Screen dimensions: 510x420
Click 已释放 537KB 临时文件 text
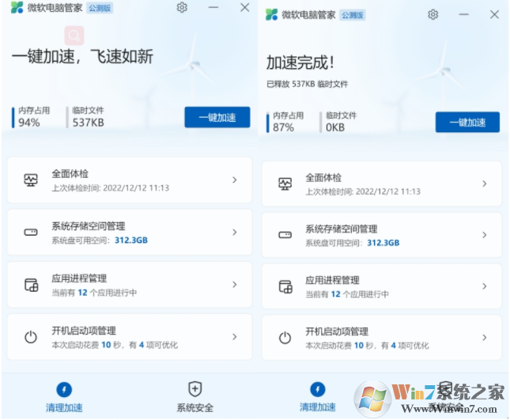coord(307,85)
